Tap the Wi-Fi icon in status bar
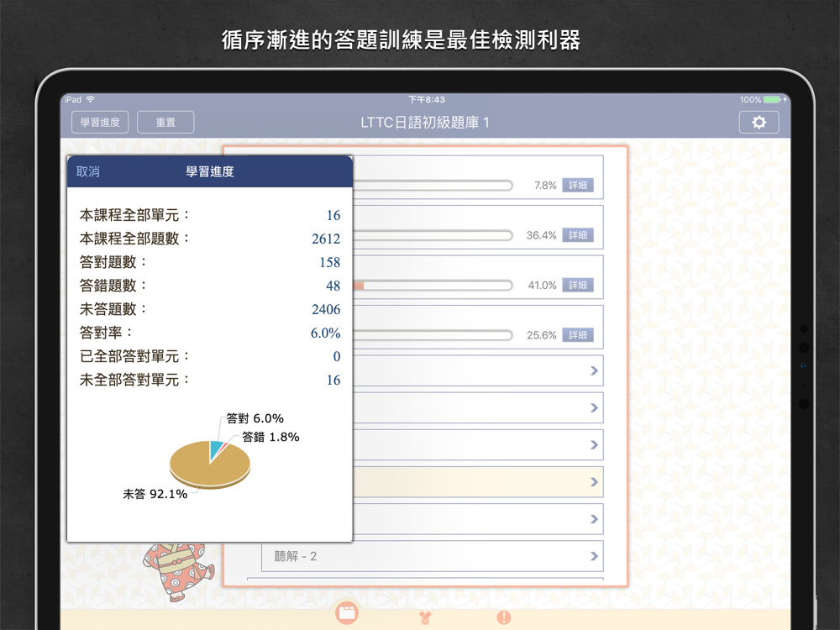 (x=91, y=100)
